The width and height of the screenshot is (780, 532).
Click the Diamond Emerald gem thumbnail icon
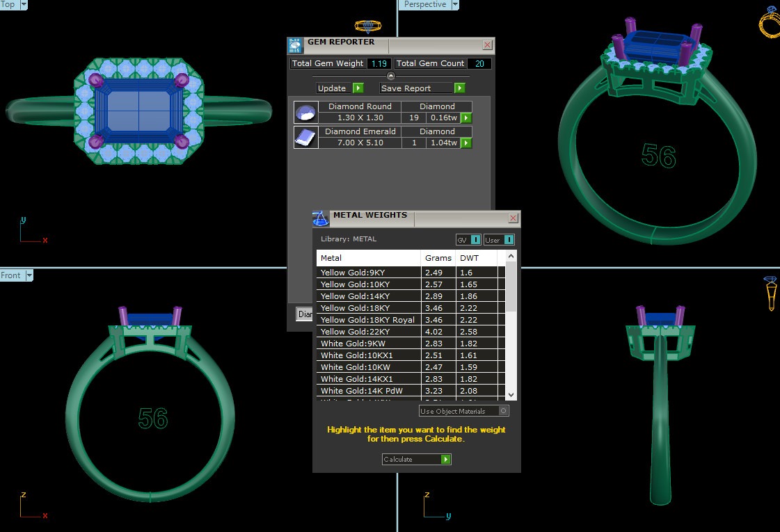pos(306,137)
